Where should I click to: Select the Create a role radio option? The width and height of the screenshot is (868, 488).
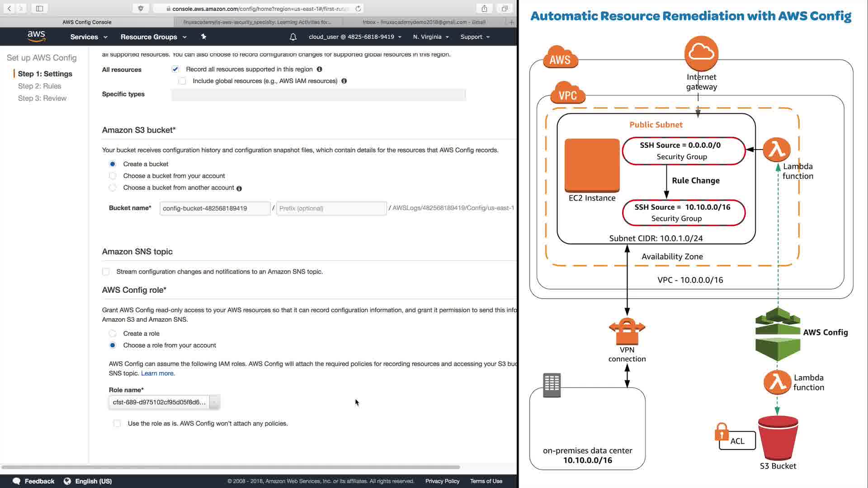(113, 333)
